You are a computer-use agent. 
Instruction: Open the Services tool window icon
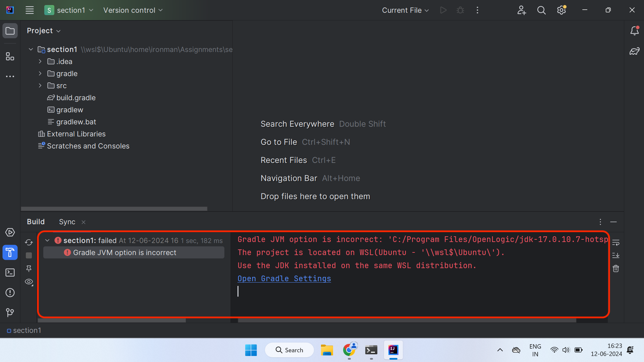click(10, 232)
